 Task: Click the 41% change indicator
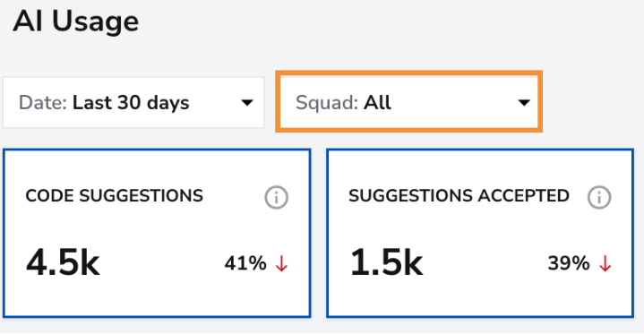(x=245, y=263)
